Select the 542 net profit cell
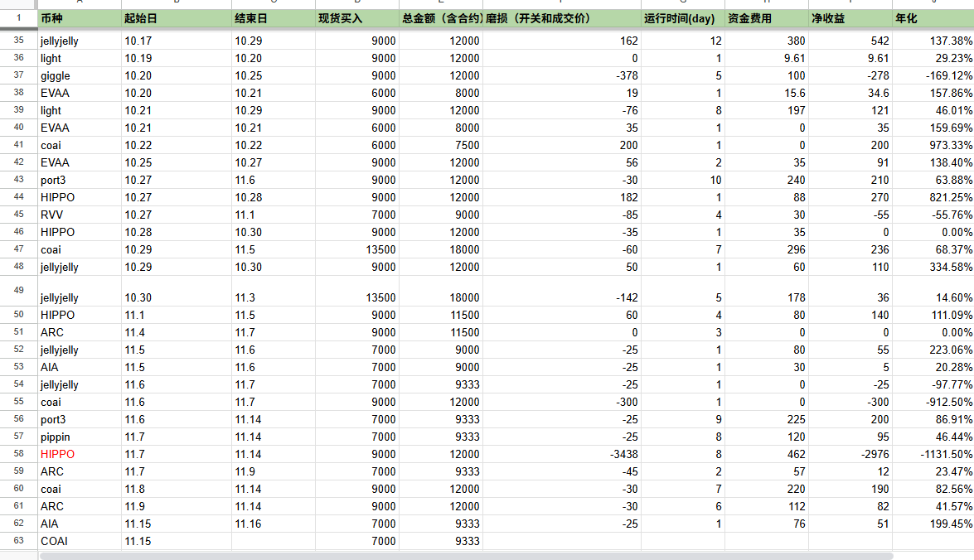The image size is (974, 560). [850, 41]
